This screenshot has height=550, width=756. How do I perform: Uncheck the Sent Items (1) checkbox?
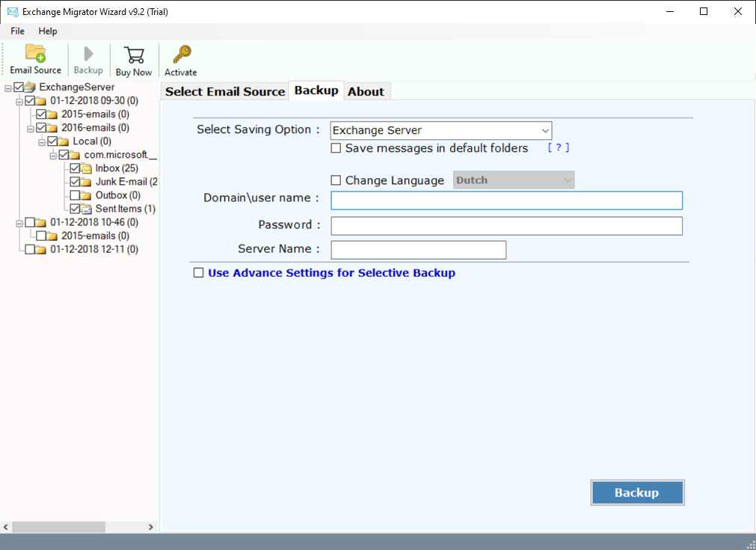[x=75, y=209]
